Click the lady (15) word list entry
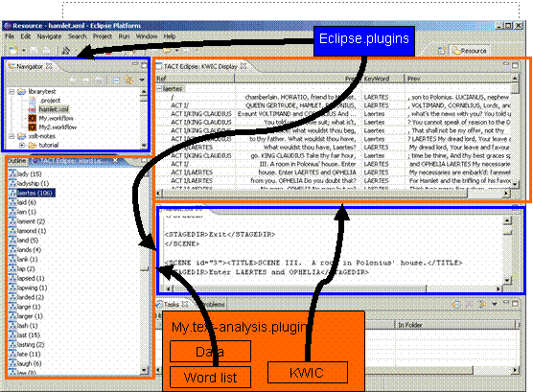The width and height of the screenshot is (533, 392). coord(26,174)
